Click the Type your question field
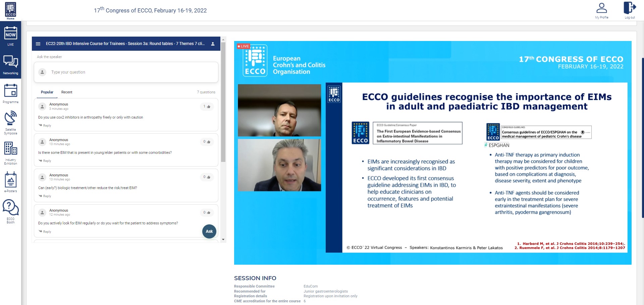The image size is (644, 305). pos(126,72)
